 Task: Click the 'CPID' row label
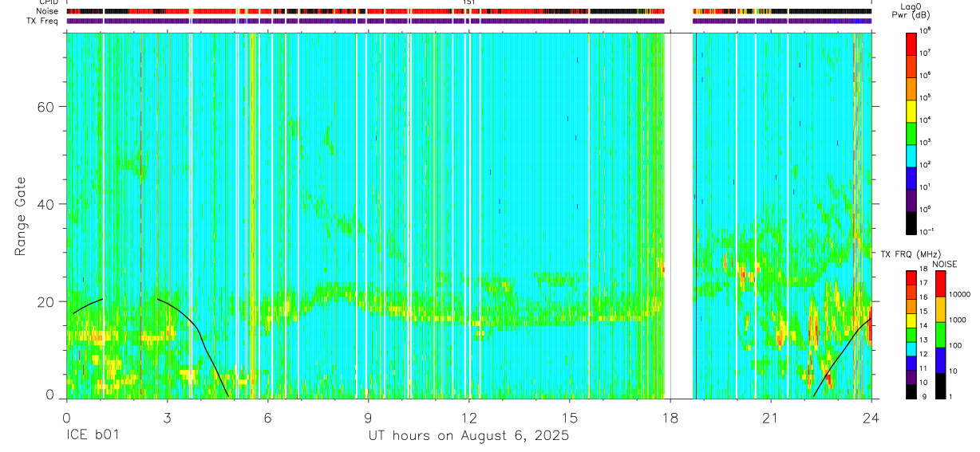(x=48, y=2)
